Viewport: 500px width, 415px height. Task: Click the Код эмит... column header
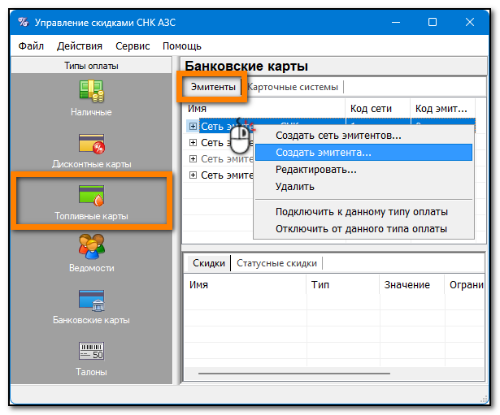click(443, 108)
